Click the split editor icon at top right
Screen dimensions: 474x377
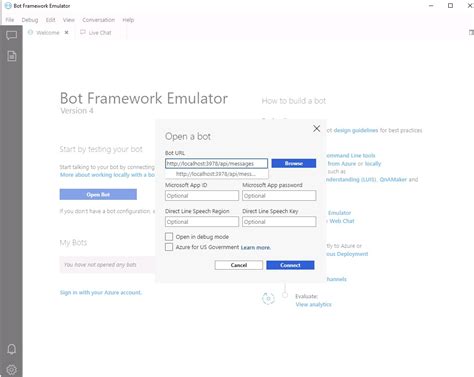pyautogui.click(x=471, y=32)
